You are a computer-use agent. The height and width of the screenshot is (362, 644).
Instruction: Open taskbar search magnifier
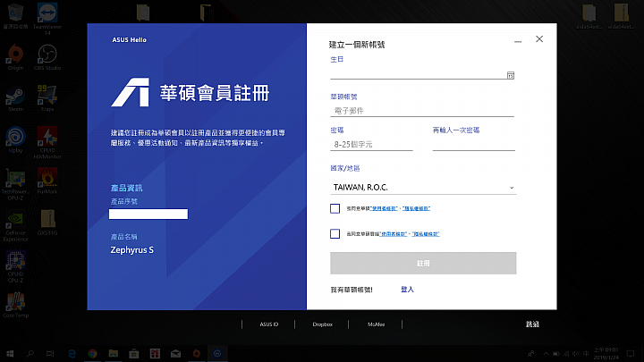click(30, 353)
